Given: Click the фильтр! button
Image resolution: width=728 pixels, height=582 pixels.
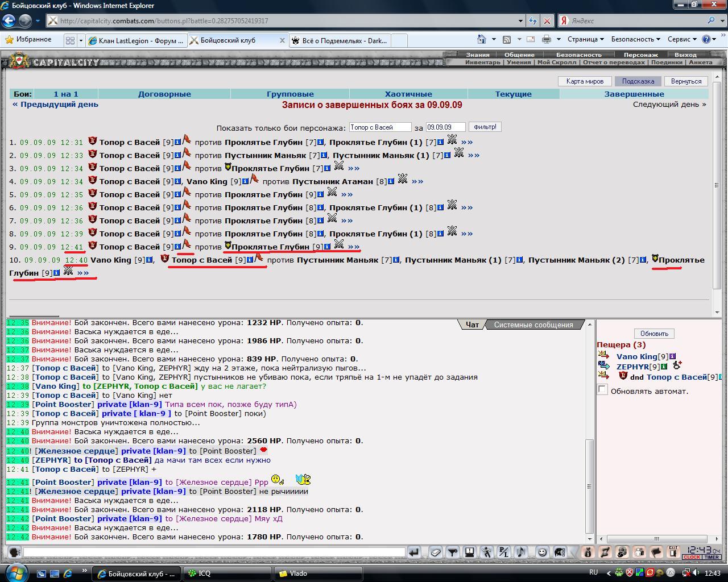Looking at the screenshot, I should point(485,127).
